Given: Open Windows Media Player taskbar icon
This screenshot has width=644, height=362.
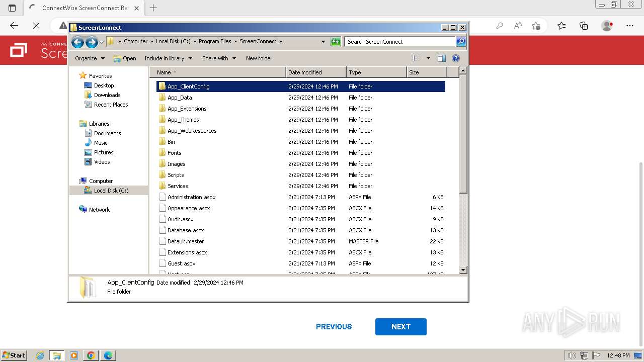Looking at the screenshot, I should (x=74, y=355).
